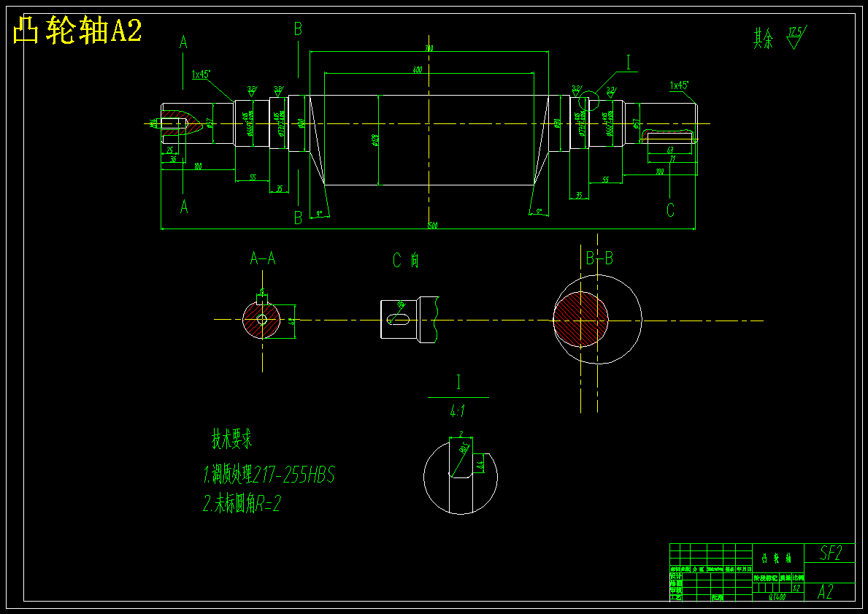Click the "C 向" view label
The width and height of the screenshot is (868, 614).
[x=406, y=260]
